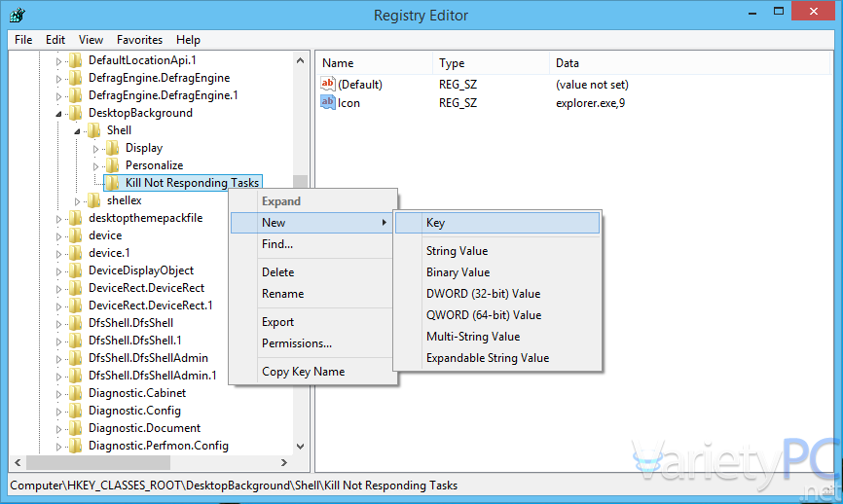This screenshot has width=843, height=504.
Task: Click the Diagnostic.Cabinet folder icon
Action: (x=76, y=393)
